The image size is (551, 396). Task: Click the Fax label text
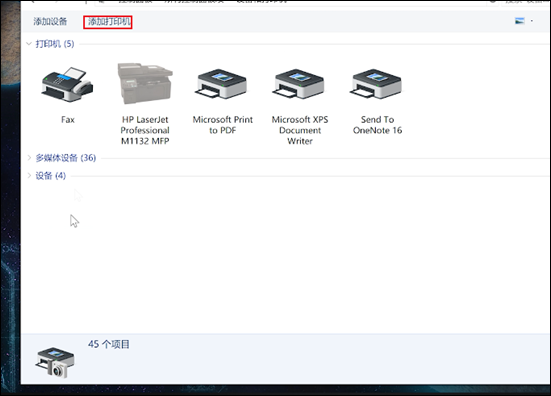click(68, 120)
